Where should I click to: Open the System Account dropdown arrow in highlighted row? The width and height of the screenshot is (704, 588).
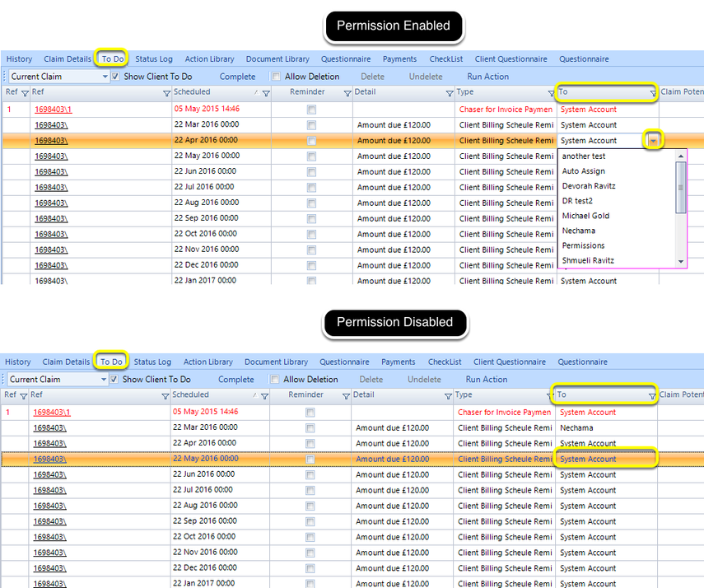[653, 141]
